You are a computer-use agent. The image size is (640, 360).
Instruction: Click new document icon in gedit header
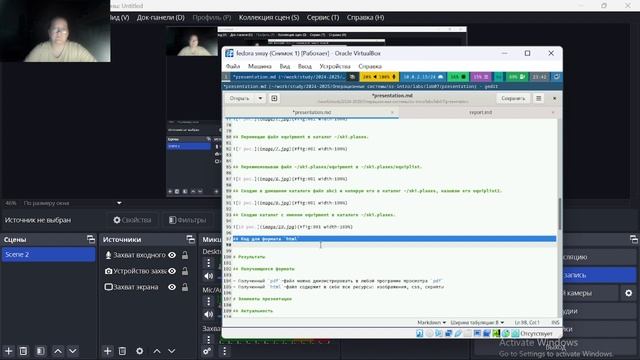tap(274, 98)
